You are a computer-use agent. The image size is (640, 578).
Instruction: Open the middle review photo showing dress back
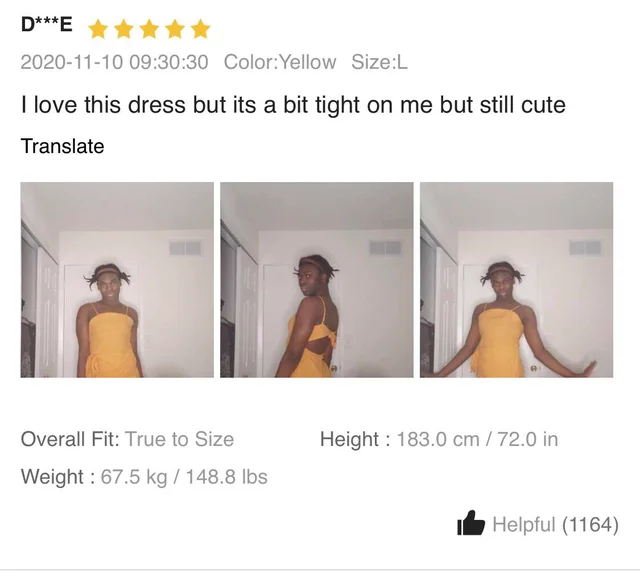pyautogui.click(x=317, y=280)
